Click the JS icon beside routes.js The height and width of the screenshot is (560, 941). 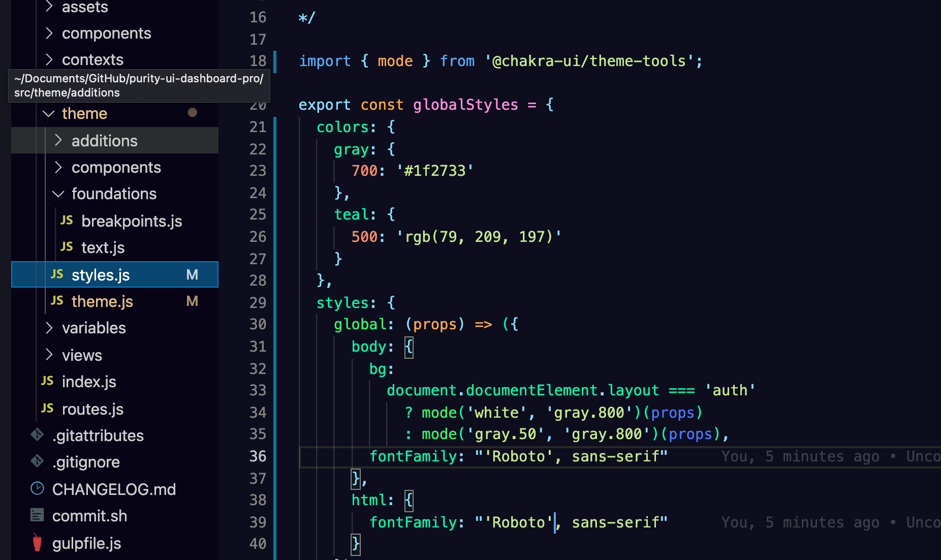click(47, 409)
